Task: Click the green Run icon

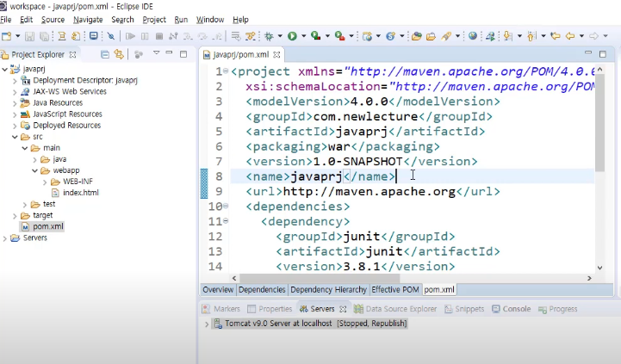Action: 292,36
